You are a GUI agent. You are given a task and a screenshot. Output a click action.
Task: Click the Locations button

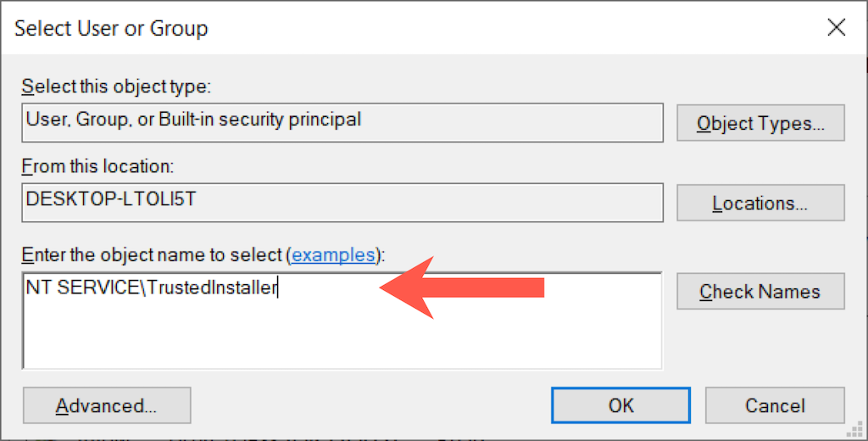point(760,204)
